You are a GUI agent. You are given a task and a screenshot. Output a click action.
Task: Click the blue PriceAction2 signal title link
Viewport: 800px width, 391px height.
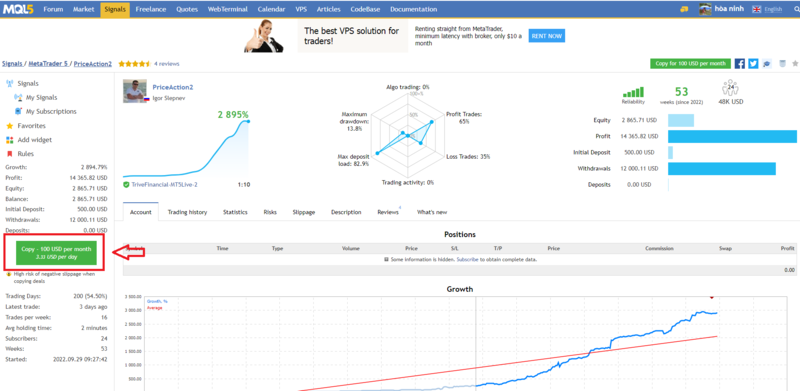[x=173, y=87]
